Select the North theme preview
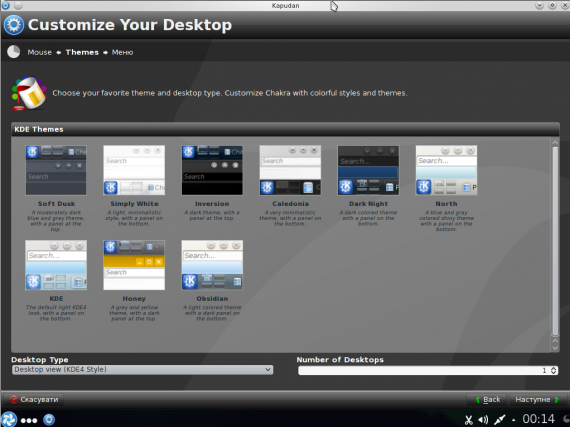570x427 pixels. coord(446,170)
